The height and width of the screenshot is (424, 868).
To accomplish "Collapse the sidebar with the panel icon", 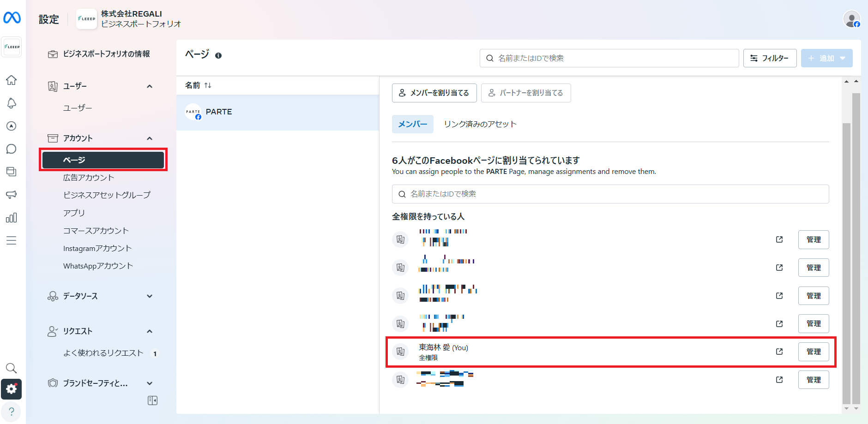I will coord(152,400).
